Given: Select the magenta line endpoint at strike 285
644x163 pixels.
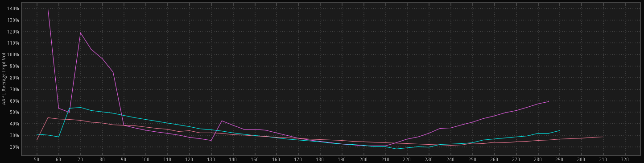Looking at the screenshot, I should click(549, 101).
